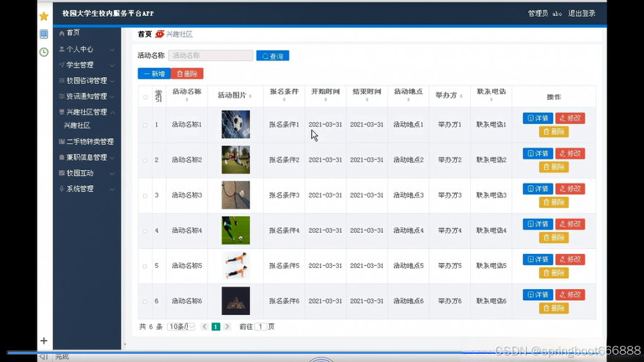
Task: Click the sort arrows on 活动地点 column
Action: click(x=409, y=100)
